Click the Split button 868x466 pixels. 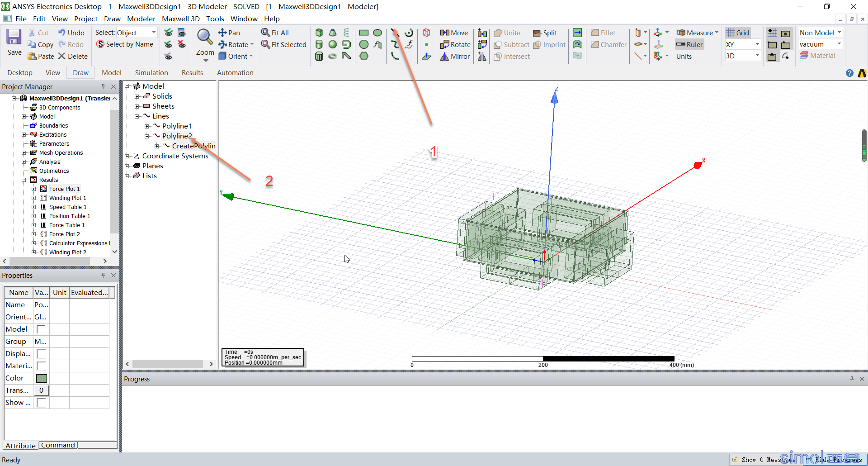click(545, 33)
